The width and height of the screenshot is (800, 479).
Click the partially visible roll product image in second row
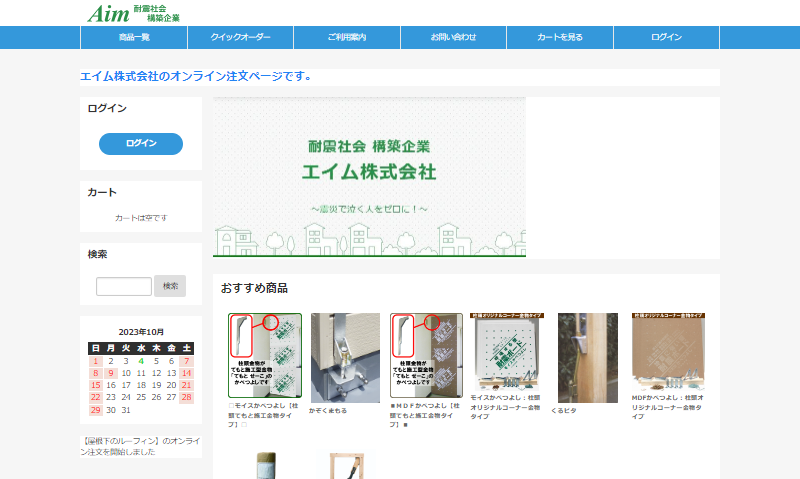[x=266, y=465]
